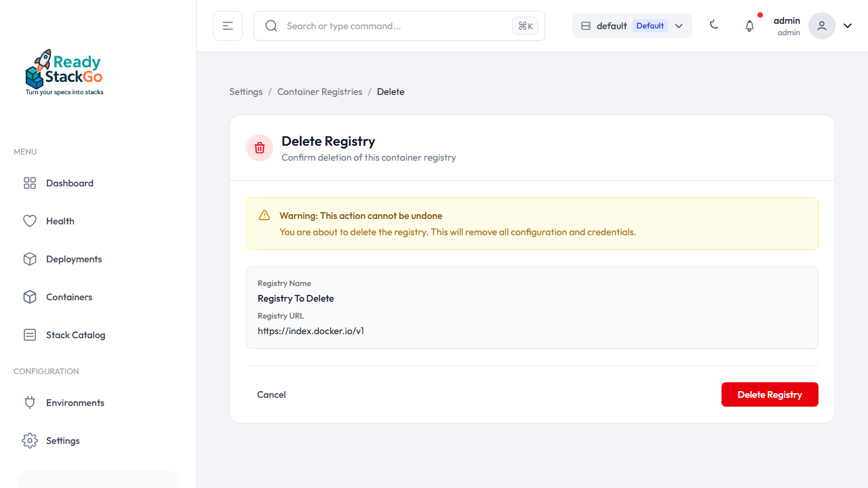
Task: Go back to Container Registries breadcrumb
Action: [x=319, y=91]
